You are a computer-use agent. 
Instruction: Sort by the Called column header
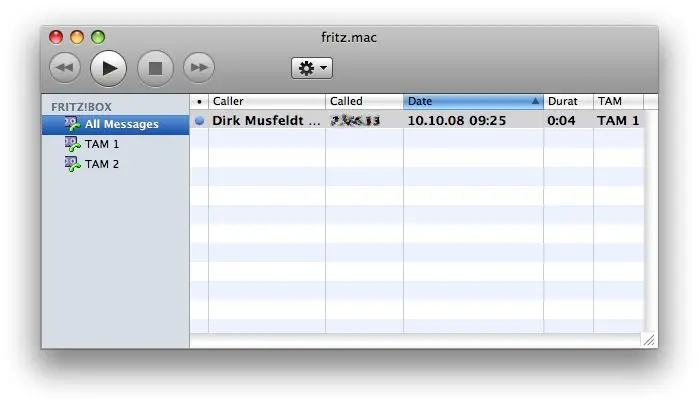pos(364,101)
